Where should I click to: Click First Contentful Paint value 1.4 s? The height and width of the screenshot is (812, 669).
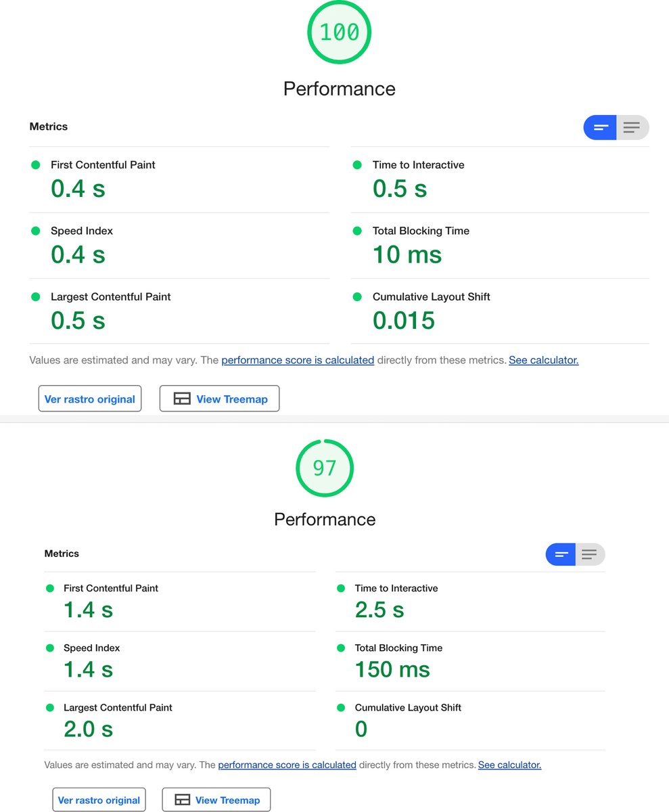(x=89, y=610)
